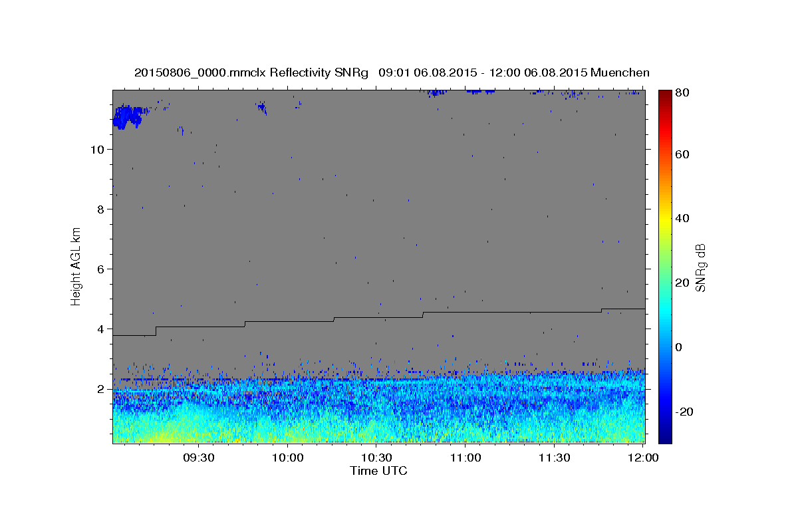
Task: Click the height tick label 6
Action: point(99,269)
